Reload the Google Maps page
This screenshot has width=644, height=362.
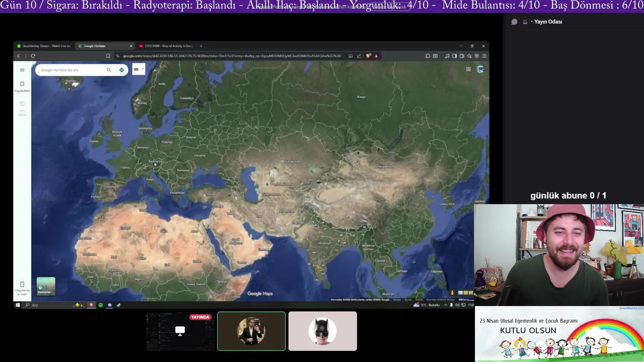pyautogui.click(x=33, y=56)
